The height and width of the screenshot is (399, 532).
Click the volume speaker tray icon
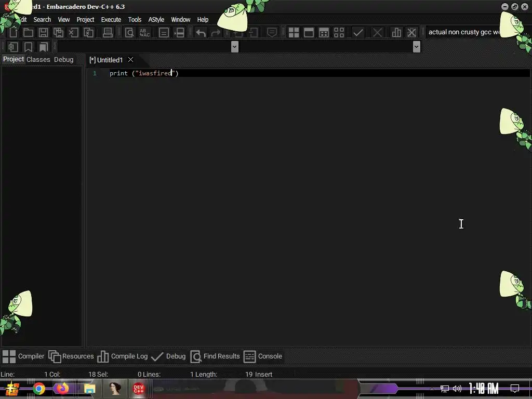[x=457, y=389]
